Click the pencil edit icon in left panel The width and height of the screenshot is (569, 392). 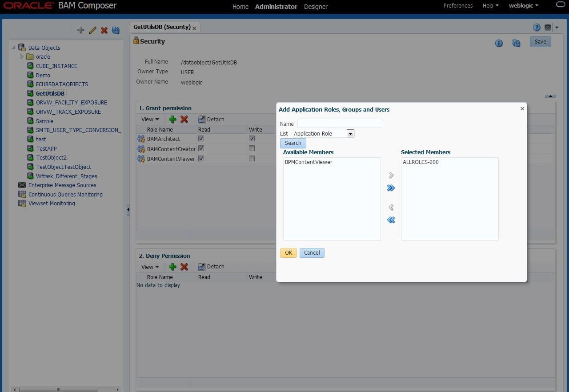coord(92,30)
